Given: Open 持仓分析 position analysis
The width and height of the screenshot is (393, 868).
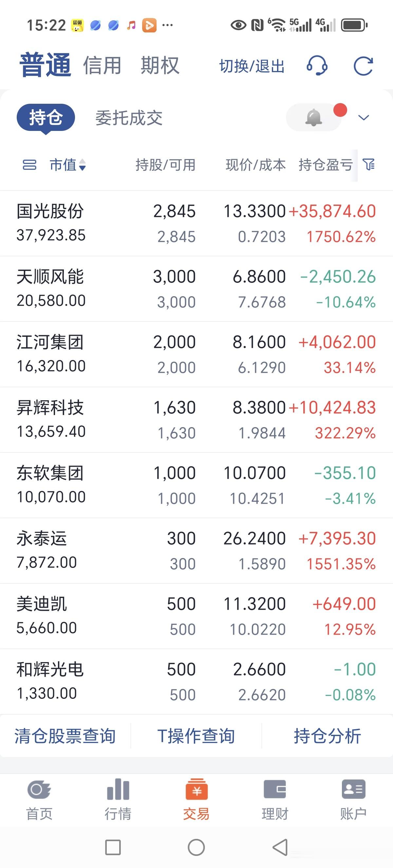Looking at the screenshot, I should (x=327, y=735).
